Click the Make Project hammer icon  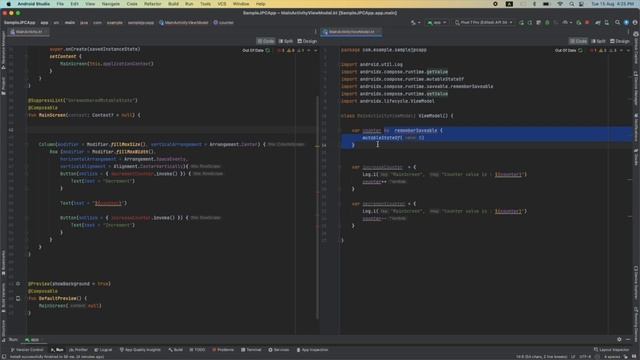coord(414,22)
